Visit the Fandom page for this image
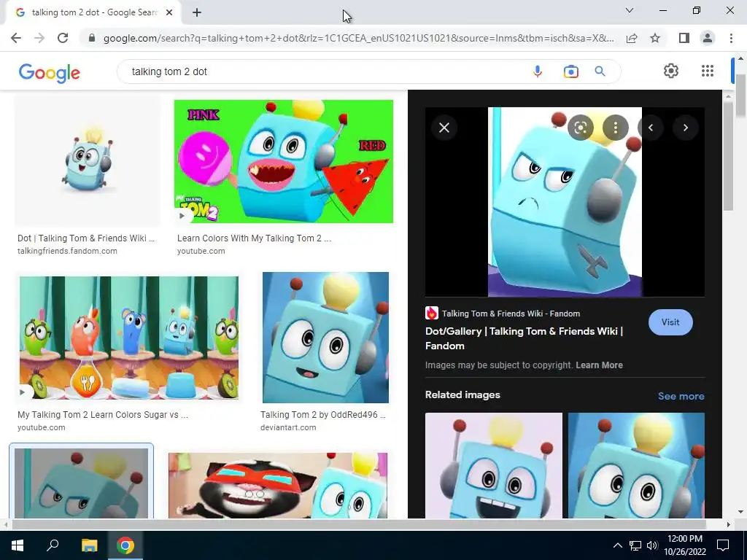 pyautogui.click(x=670, y=322)
